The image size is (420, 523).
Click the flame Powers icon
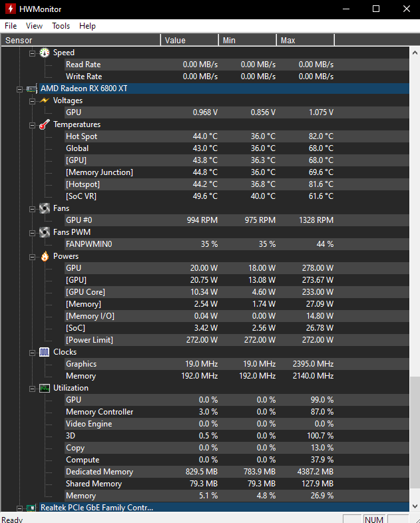coord(45,256)
